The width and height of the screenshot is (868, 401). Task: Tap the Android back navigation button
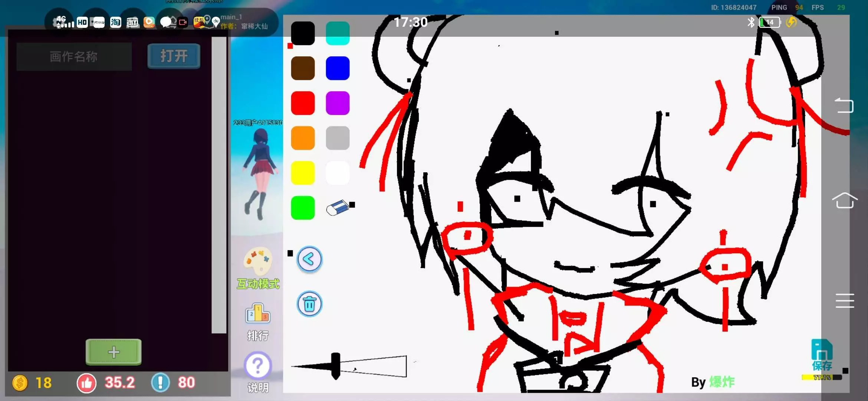click(845, 105)
